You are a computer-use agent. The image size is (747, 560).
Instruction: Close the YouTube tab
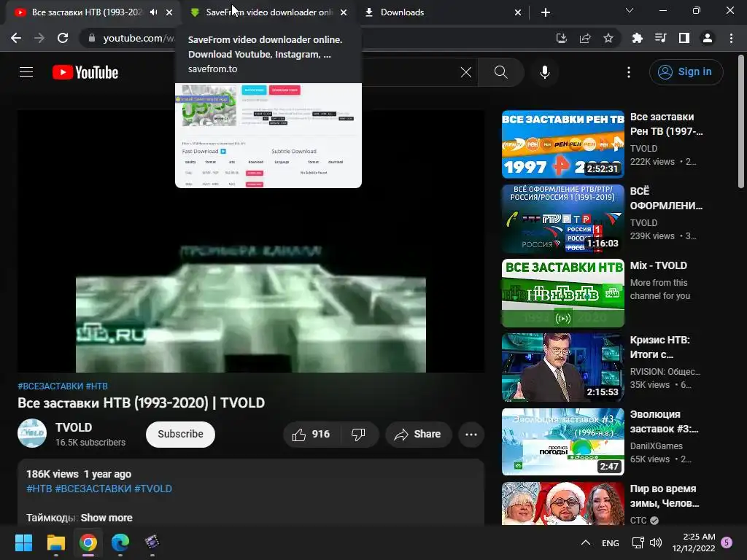click(169, 12)
